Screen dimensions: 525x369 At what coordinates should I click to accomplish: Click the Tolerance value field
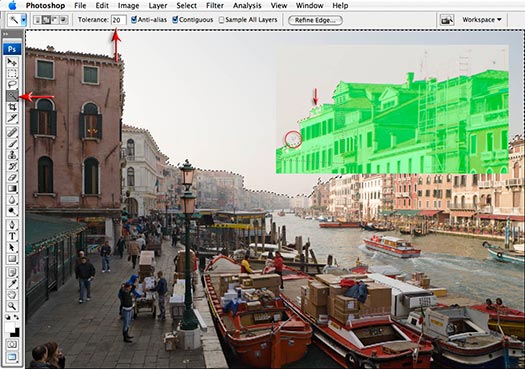pos(119,20)
